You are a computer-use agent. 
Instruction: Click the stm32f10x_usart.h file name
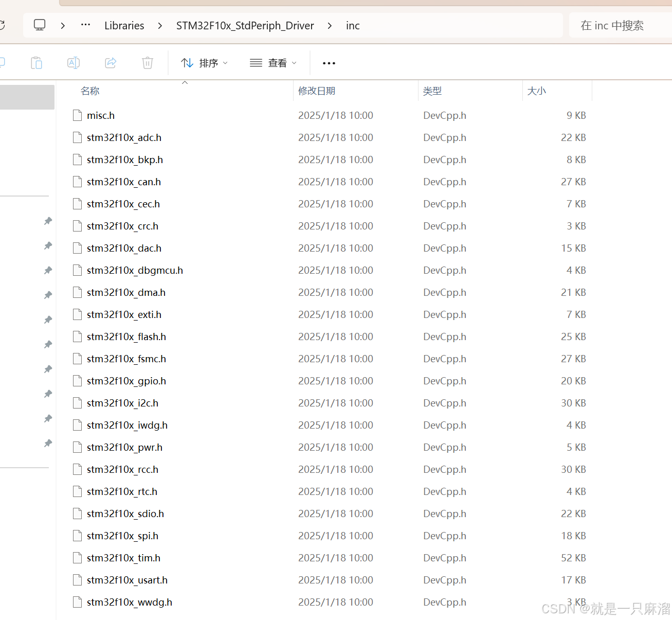127,580
